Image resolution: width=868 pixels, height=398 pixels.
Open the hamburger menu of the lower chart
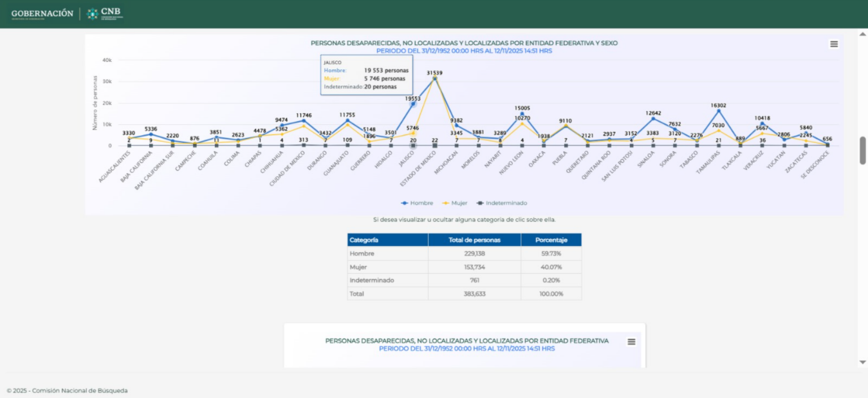point(631,342)
